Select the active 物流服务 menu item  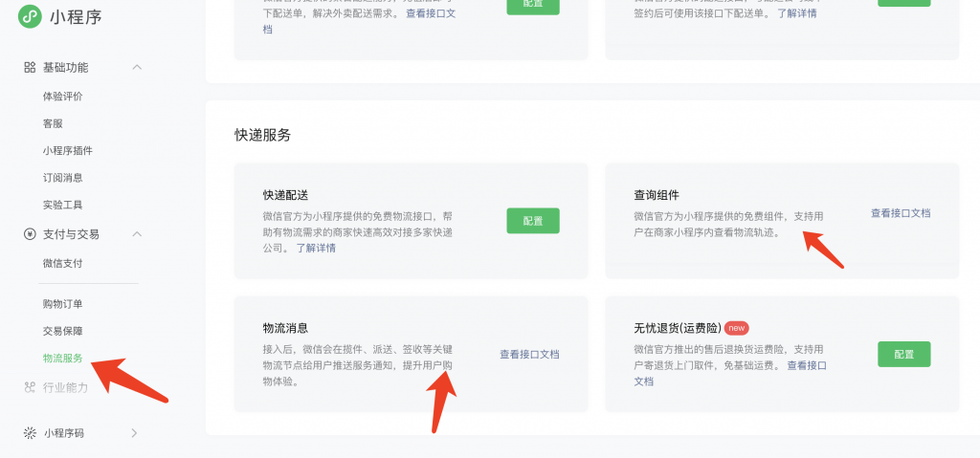[x=63, y=359]
